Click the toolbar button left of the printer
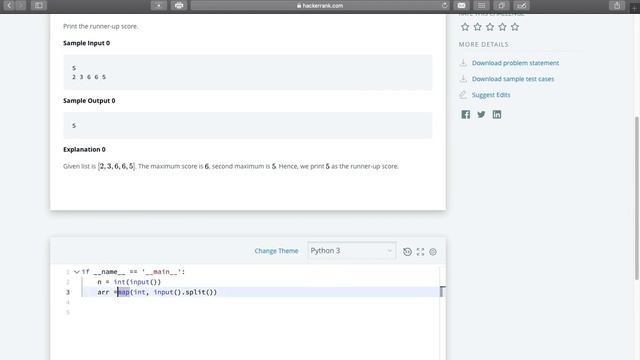The height and width of the screenshot is (360, 640). tap(159, 5)
